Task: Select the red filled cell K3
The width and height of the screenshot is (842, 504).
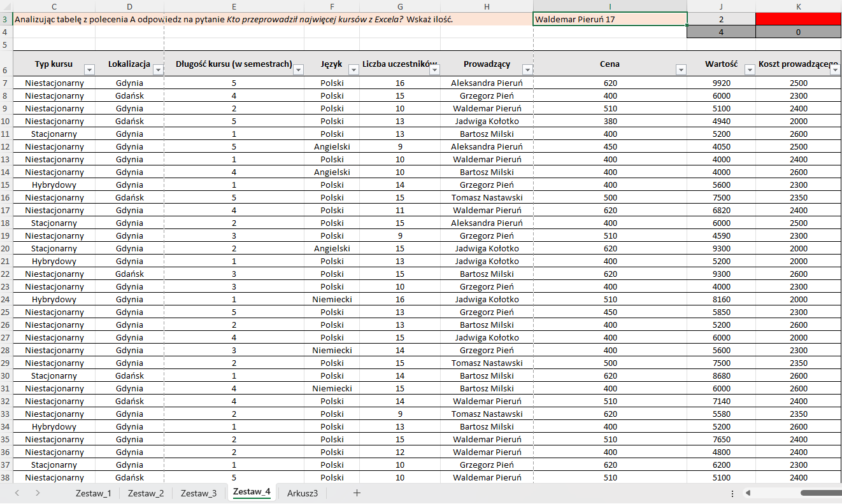Action: [x=799, y=19]
